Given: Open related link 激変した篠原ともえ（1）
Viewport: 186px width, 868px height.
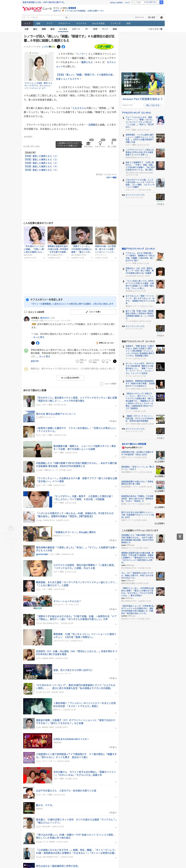Looking at the screenshot, I should pyautogui.click(x=41, y=156).
